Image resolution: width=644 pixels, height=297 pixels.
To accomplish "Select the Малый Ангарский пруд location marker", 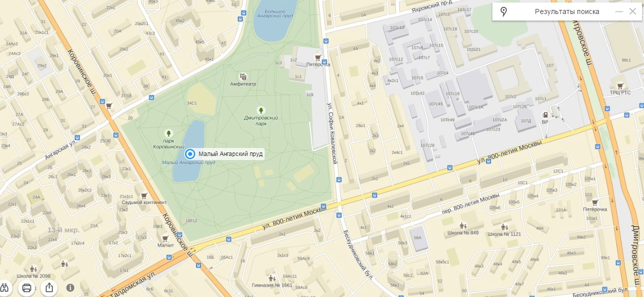I will pos(190,154).
